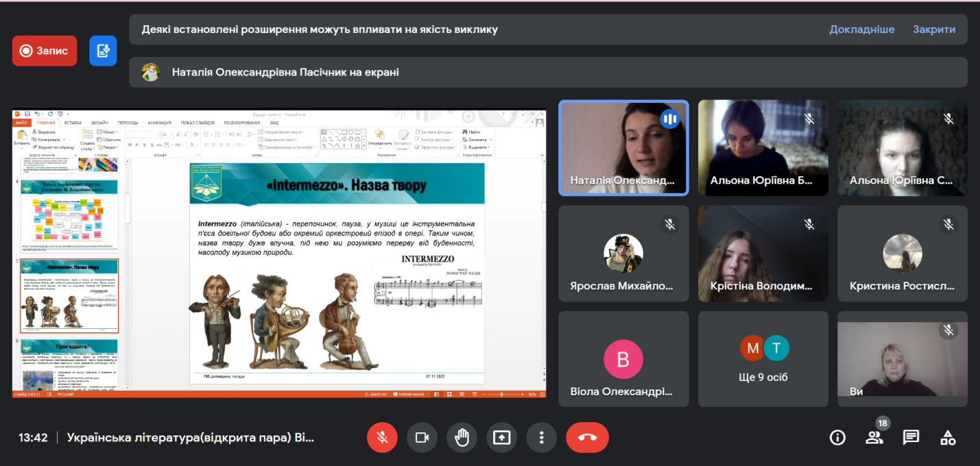980x466 pixels.
Task: Click the Віола Олександрівна participant tile
Action: 623,359
